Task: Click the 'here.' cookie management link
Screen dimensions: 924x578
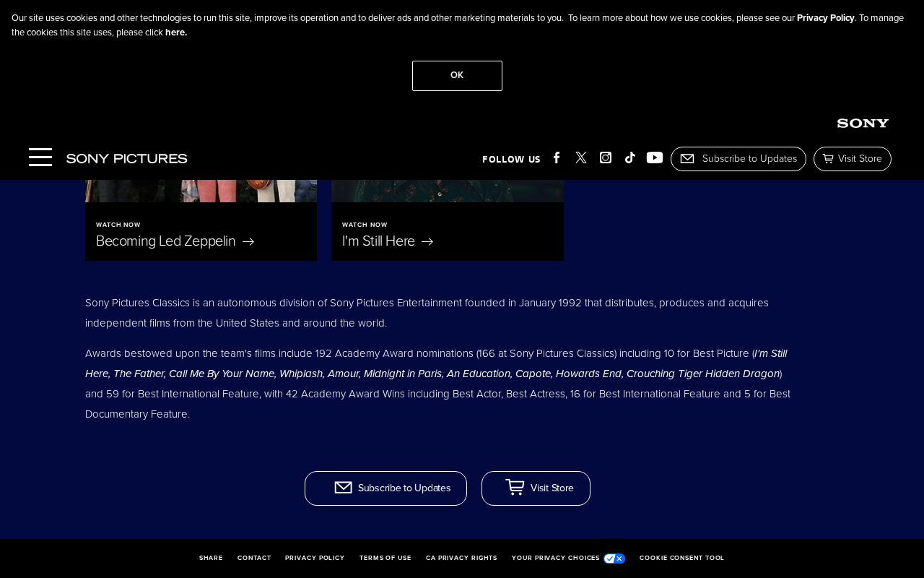Action: [176, 33]
